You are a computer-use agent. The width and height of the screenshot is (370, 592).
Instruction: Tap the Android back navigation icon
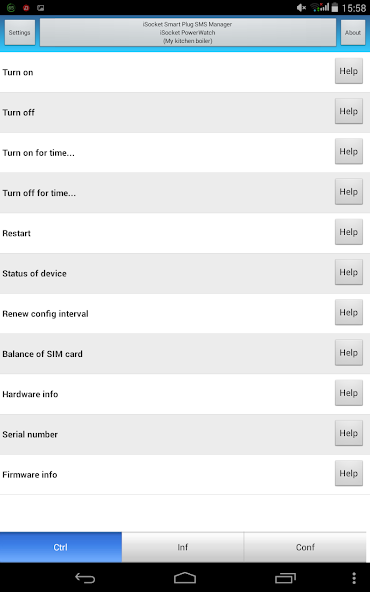(85, 578)
